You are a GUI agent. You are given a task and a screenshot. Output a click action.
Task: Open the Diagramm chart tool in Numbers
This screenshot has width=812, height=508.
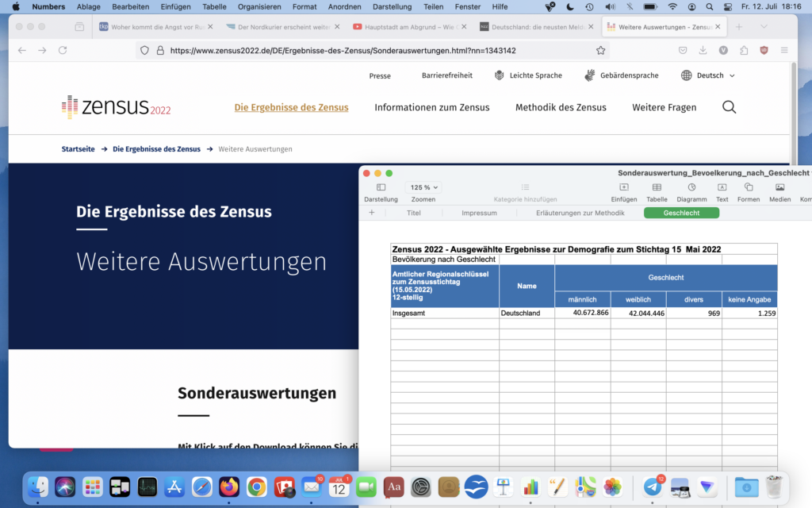[691, 187]
